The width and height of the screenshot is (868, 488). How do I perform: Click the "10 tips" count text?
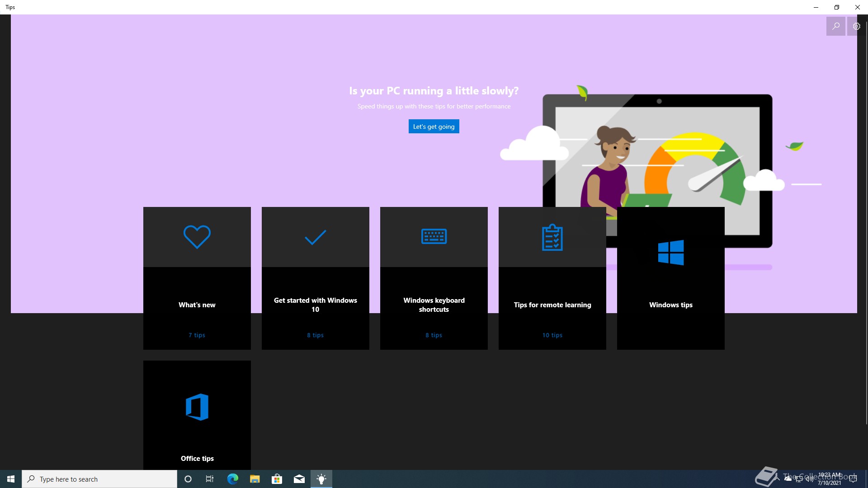pyautogui.click(x=552, y=335)
